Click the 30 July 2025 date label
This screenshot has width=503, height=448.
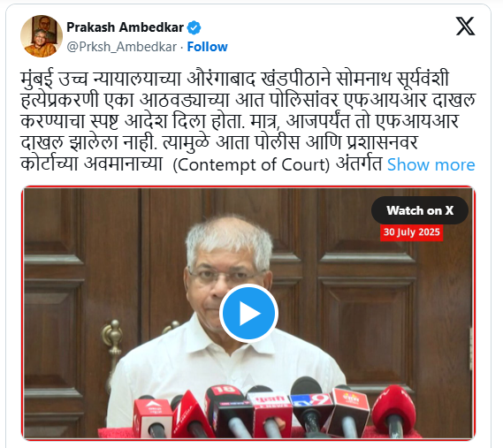tap(412, 232)
